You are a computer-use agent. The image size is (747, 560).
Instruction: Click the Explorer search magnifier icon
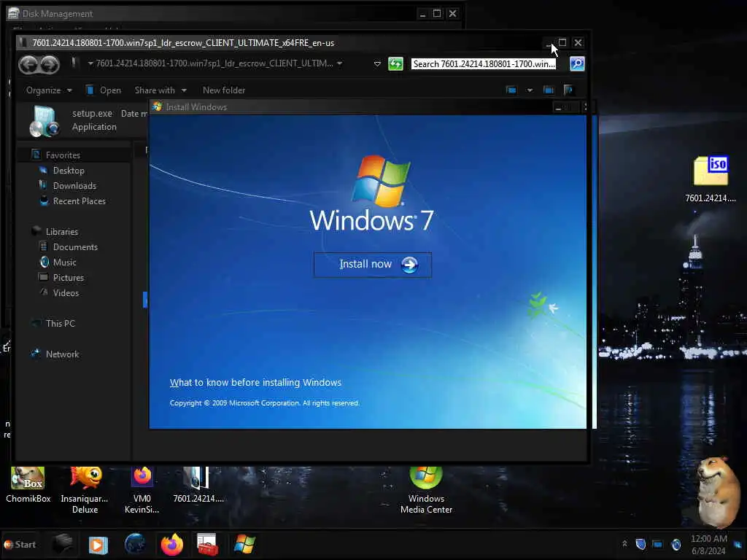[x=577, y=64]
